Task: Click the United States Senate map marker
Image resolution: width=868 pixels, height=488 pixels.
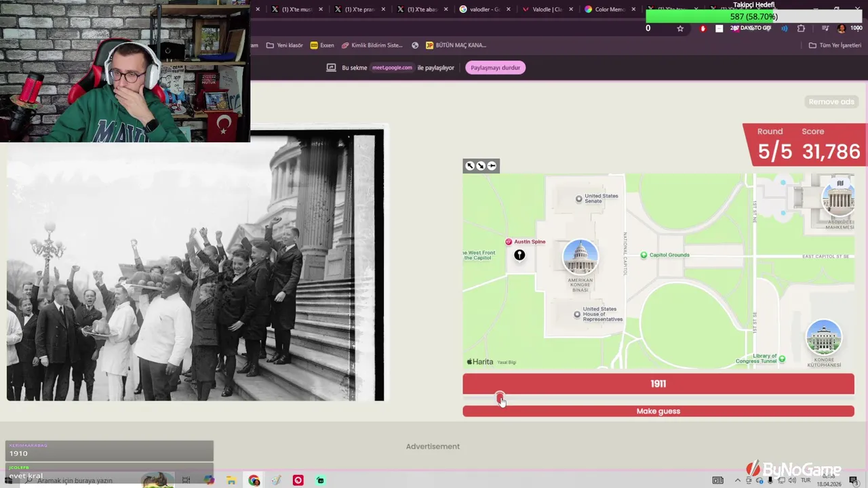Action: click(x=578, y=199)
